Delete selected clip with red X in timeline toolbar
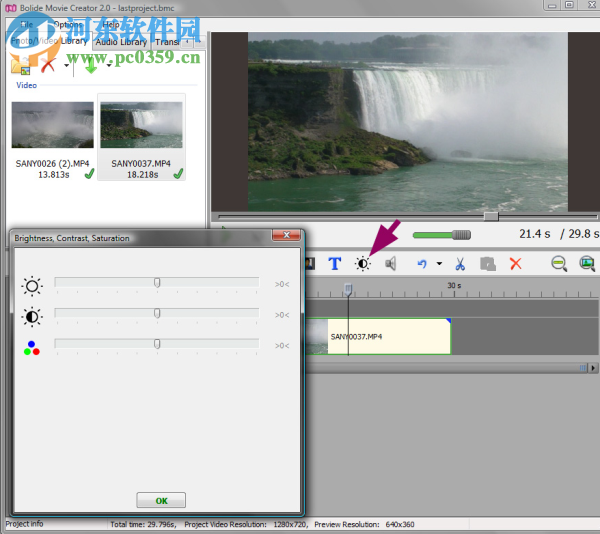This screenshot has height=534, width=600. (516, 264)
